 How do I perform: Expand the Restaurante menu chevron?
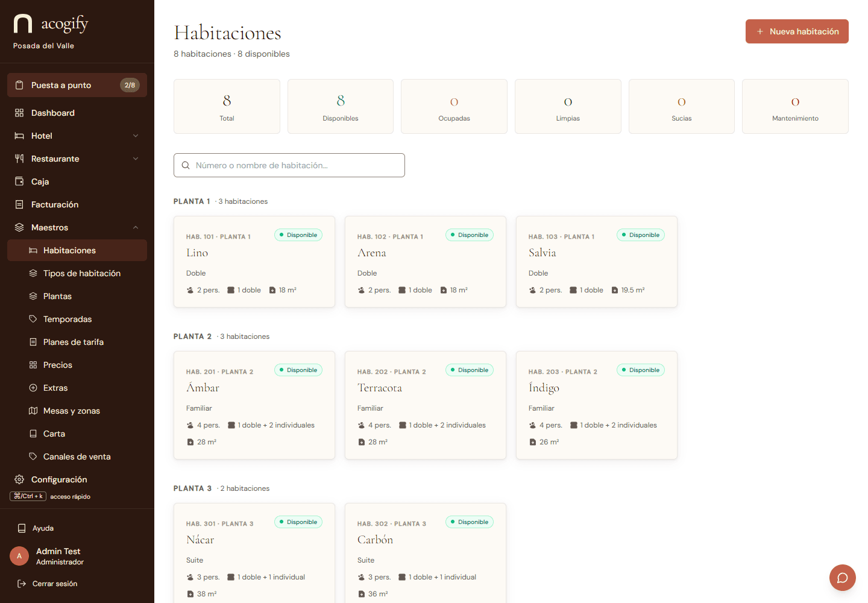(x=136, y=159)
